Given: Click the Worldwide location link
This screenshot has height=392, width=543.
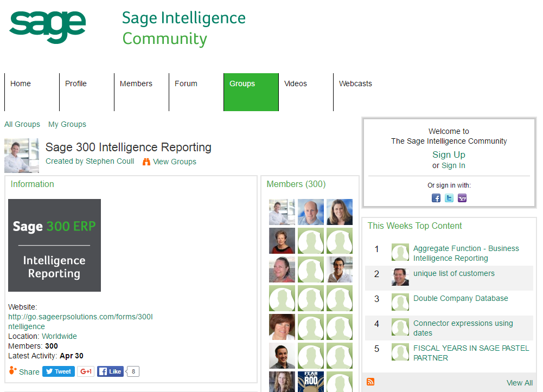Looking at the screenshot, I should coord(59,336).
